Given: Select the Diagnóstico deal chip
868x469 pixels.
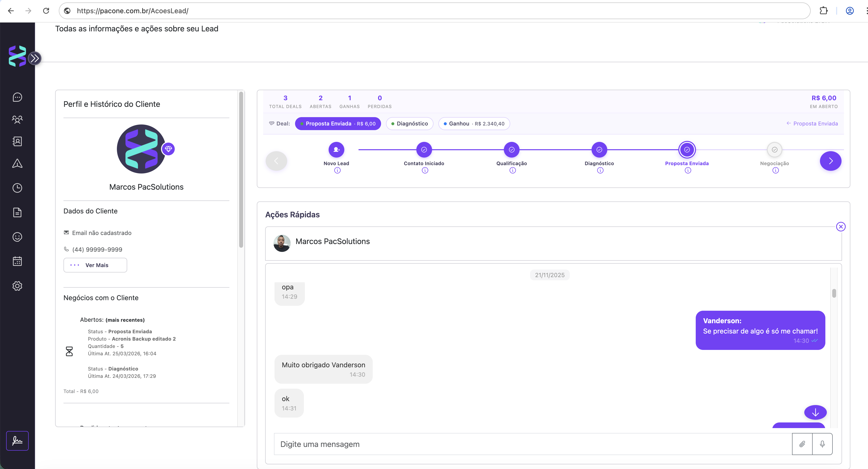Looking at the screenshot, I should pos(409,124).
